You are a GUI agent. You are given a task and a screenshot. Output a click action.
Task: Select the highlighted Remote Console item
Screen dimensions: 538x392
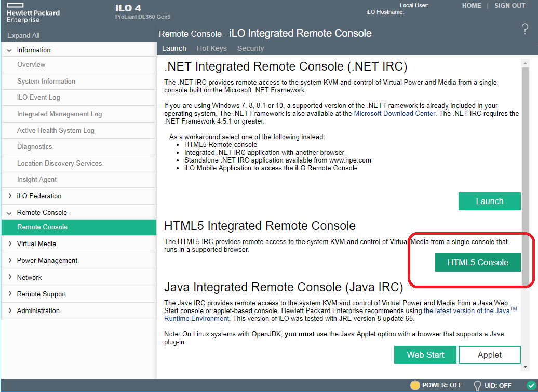[x=79, y=227]
